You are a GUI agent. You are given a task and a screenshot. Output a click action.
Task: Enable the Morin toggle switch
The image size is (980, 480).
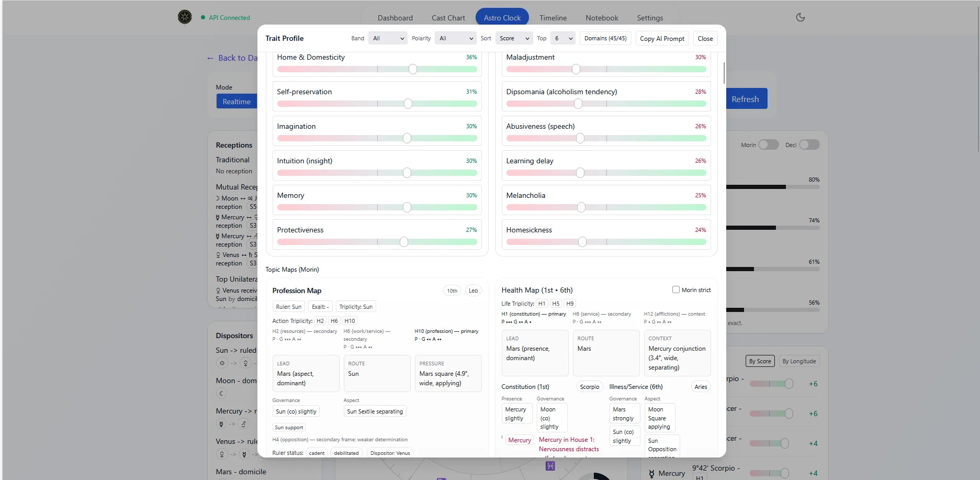pos(768,144)
